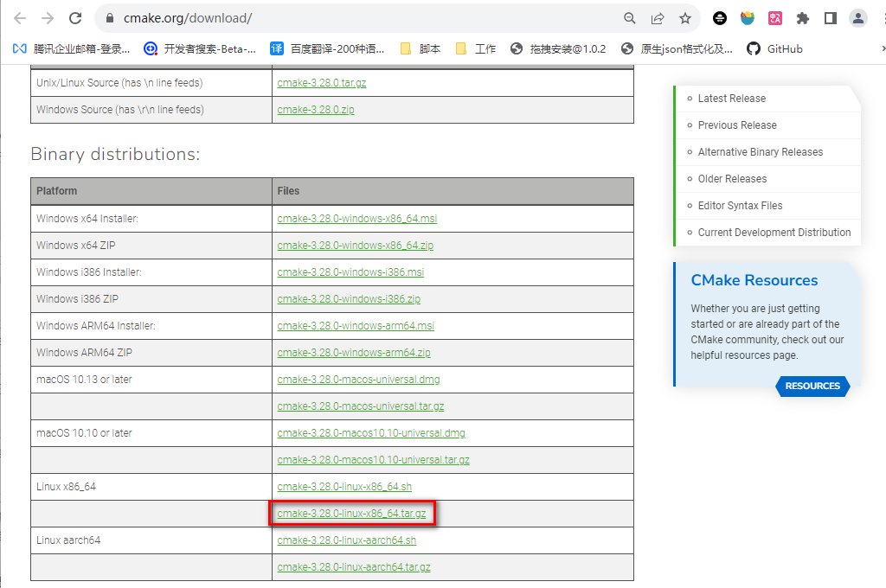Download cmake-3.28.0-windows-arm64.msi

356,326
